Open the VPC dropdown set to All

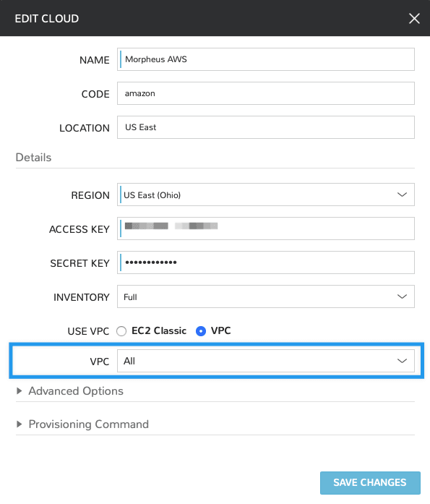pyautogui.click(x=265, y=361)
